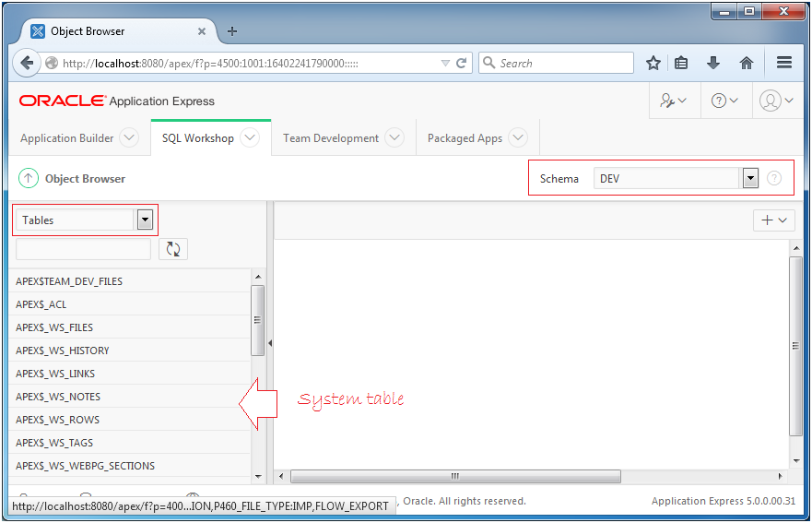
Task: Maximize the browser window
Action: [x=748, y=11]
